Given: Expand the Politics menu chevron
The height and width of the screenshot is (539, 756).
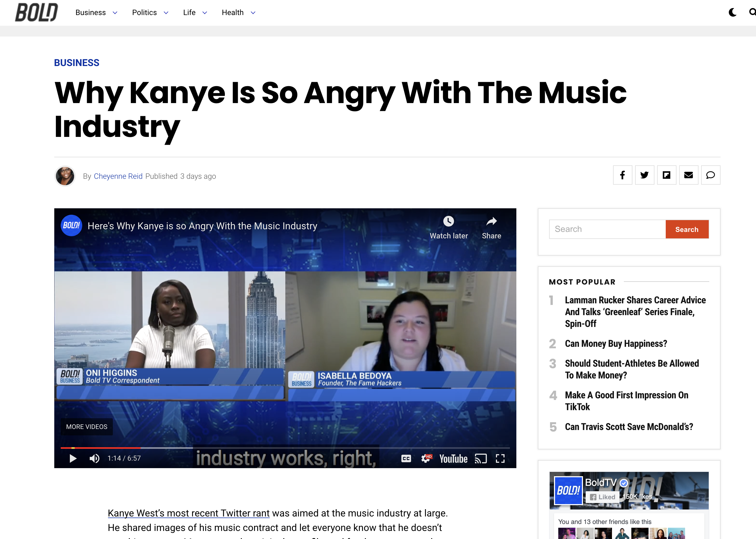Looking at the screenshot, I should [x=166, y=13].
